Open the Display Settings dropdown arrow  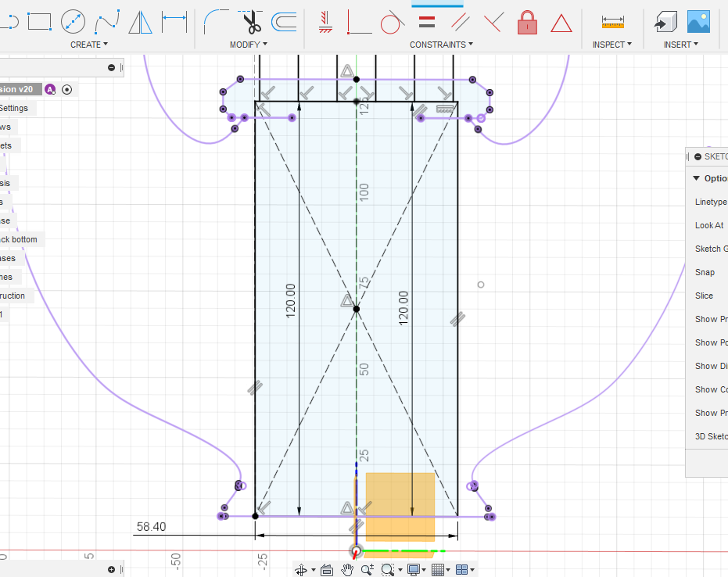pyautogui.click(x=424, y=570)
